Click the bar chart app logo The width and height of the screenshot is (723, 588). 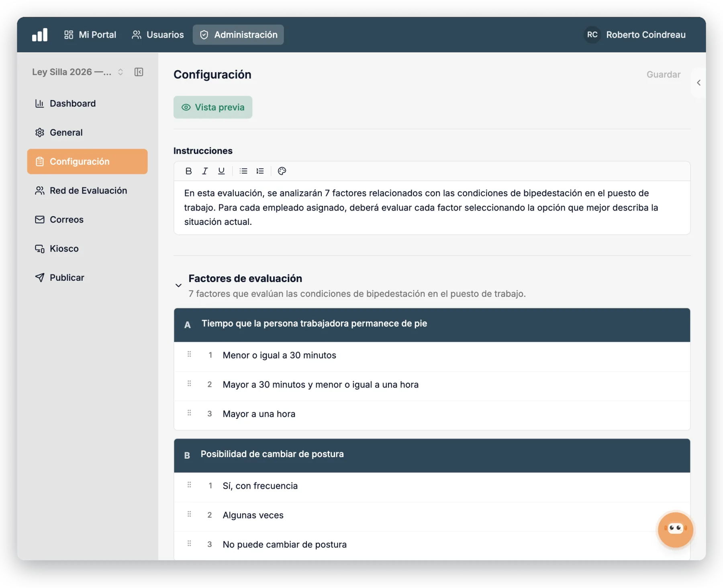point(40,35)
